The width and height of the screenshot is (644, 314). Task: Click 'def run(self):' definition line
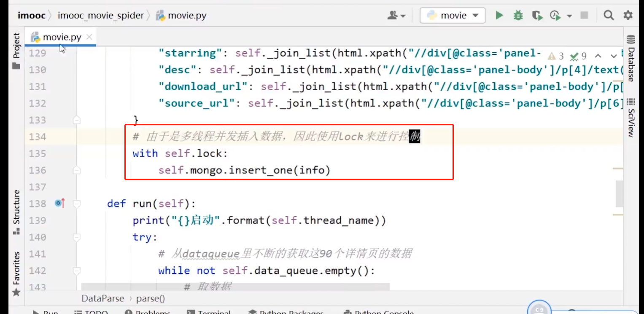pyautogui.click(x=151, y=204)
